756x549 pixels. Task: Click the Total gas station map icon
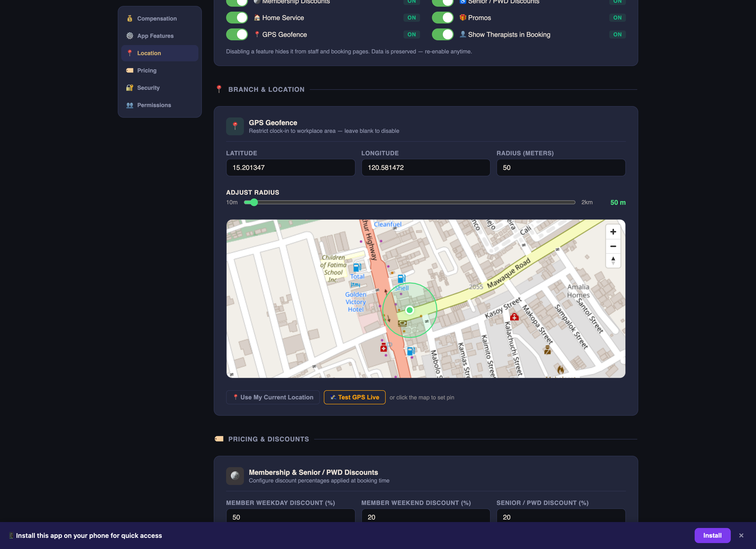(357, 267)
